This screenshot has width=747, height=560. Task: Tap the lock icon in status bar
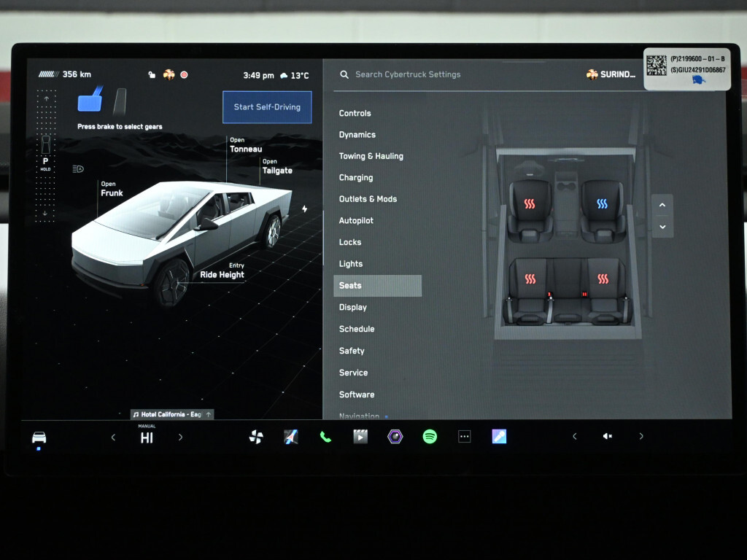tap(152, 74)
